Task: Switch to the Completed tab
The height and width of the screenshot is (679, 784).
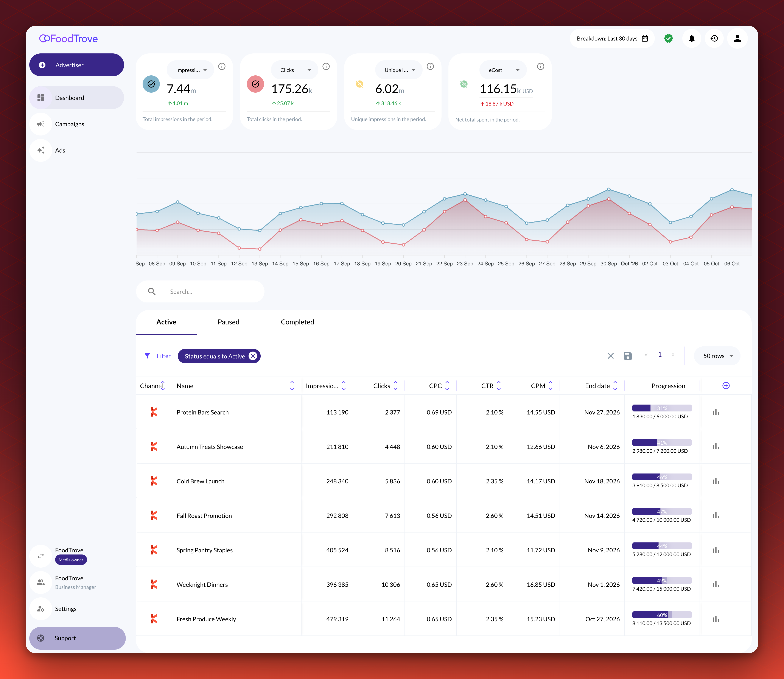Action: tap(297, 322)
